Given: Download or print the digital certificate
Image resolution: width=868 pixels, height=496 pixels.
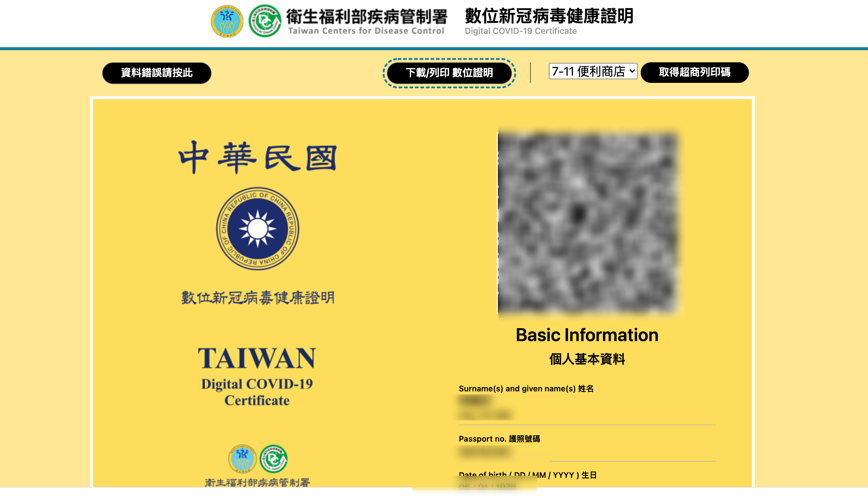Looking at the screenshot, I should 449,73.
